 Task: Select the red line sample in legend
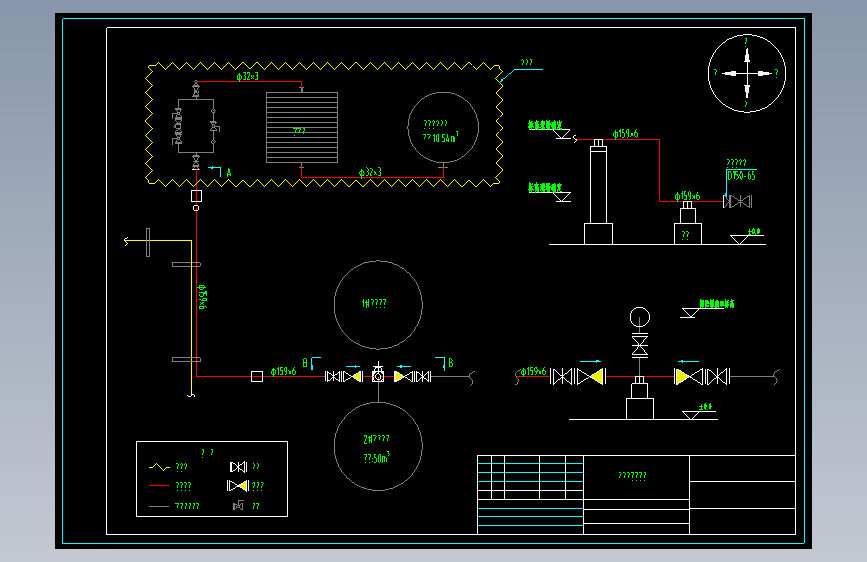(159, 486)
